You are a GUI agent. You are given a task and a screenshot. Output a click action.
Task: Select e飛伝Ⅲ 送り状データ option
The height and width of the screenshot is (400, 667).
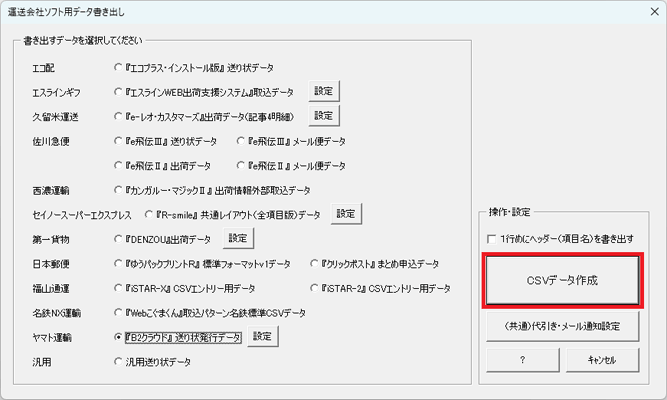[x=118, y=141]
